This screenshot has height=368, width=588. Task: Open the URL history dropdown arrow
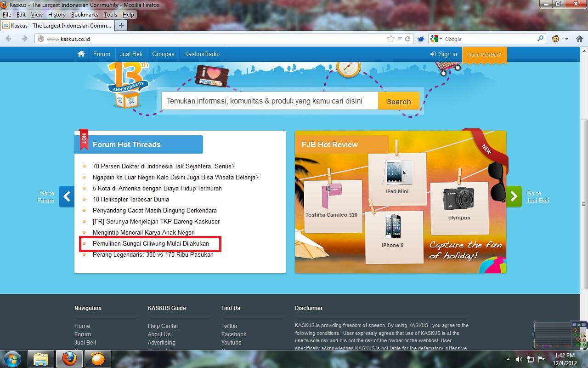pos(400,39)
